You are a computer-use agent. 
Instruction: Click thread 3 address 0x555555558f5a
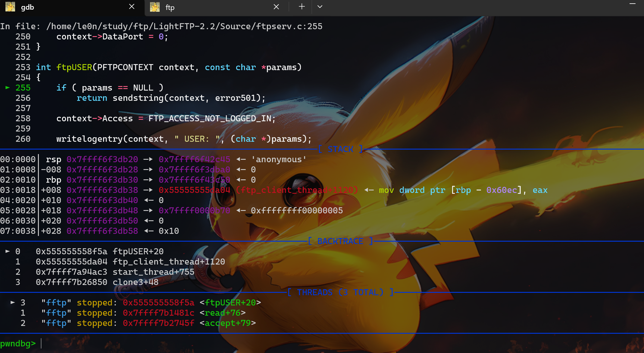point(158,303)
